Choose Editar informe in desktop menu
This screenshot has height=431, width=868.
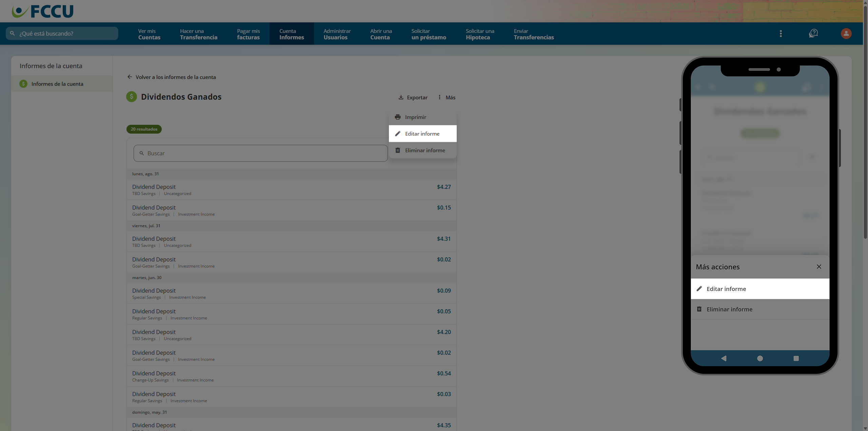pyautogui.click(x=422, y=134)
